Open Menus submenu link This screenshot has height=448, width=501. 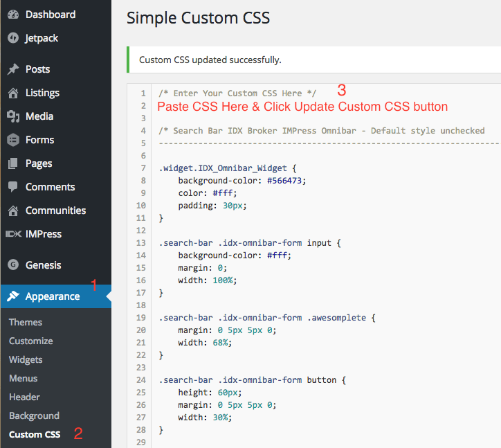[x=24, y=378]
